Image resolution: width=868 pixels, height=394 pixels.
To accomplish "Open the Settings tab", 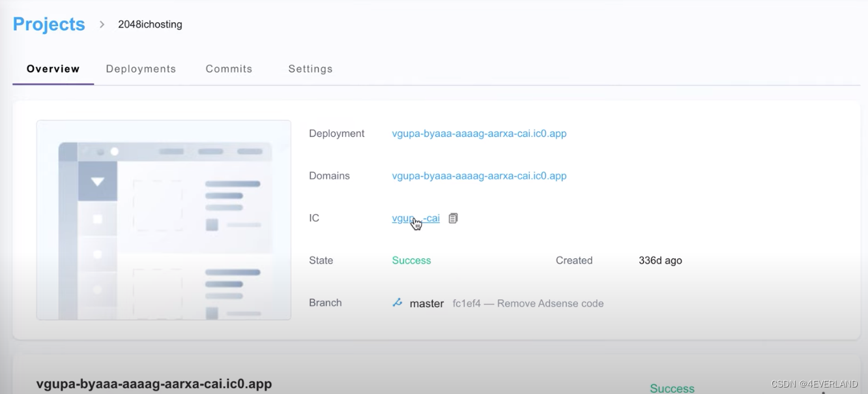I will (310, 68).
